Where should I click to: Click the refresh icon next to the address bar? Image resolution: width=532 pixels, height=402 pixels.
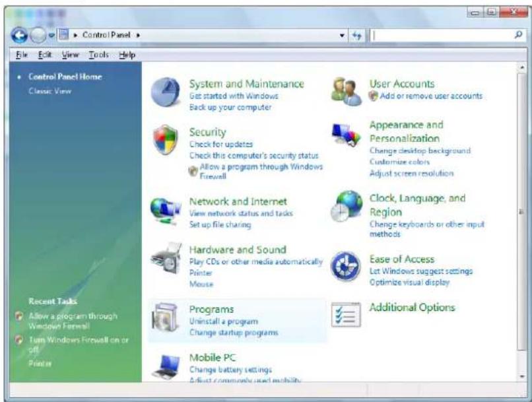(x=357, y=35)
